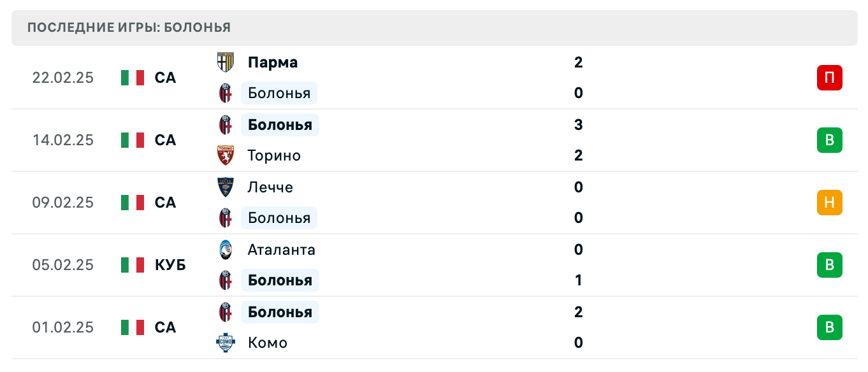Click the В badge next to the Como match

tap(829, 327)
